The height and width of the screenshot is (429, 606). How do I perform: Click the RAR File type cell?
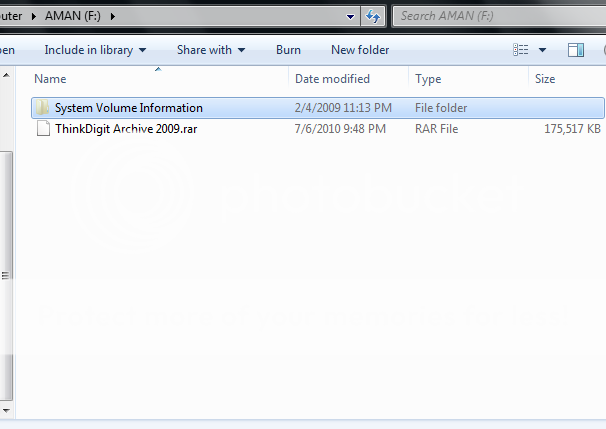tap(436, 129)
